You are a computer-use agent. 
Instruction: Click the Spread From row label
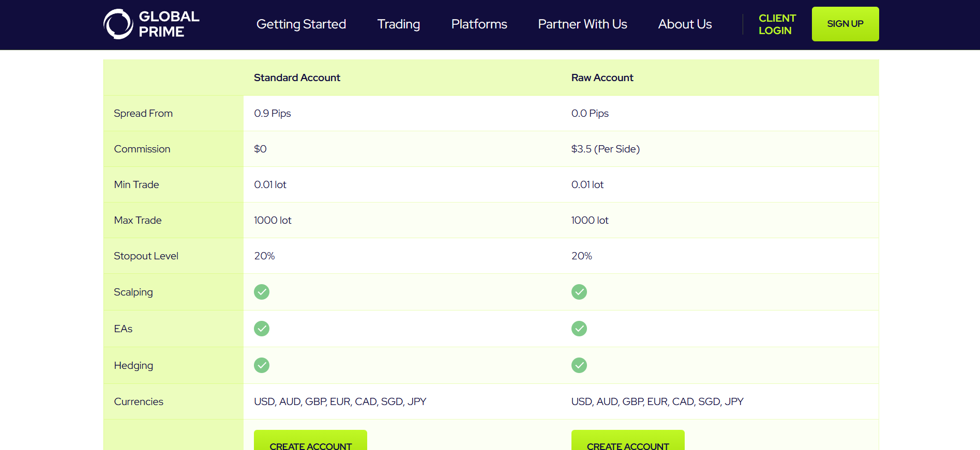pos(143,113)
